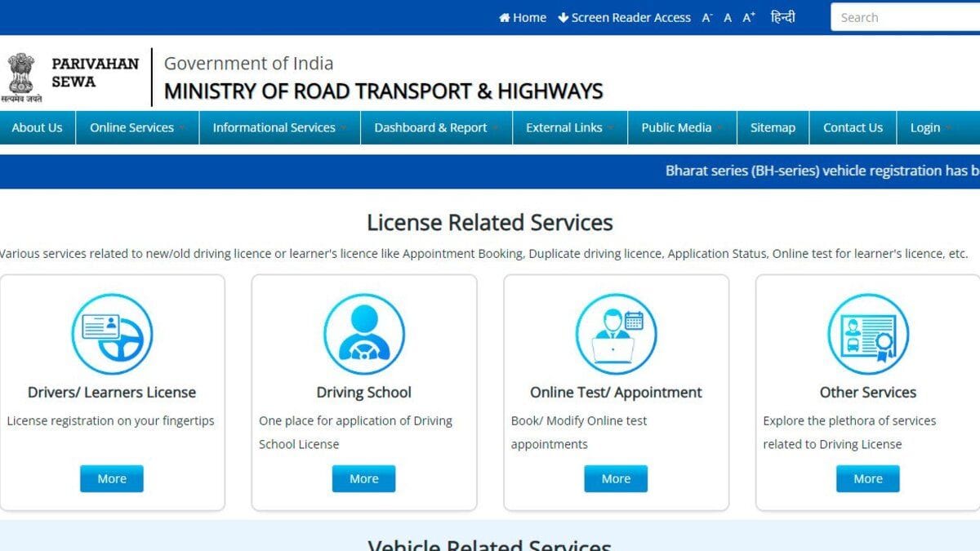Click More under Online Test/Appointment

(x=616, y=478)
